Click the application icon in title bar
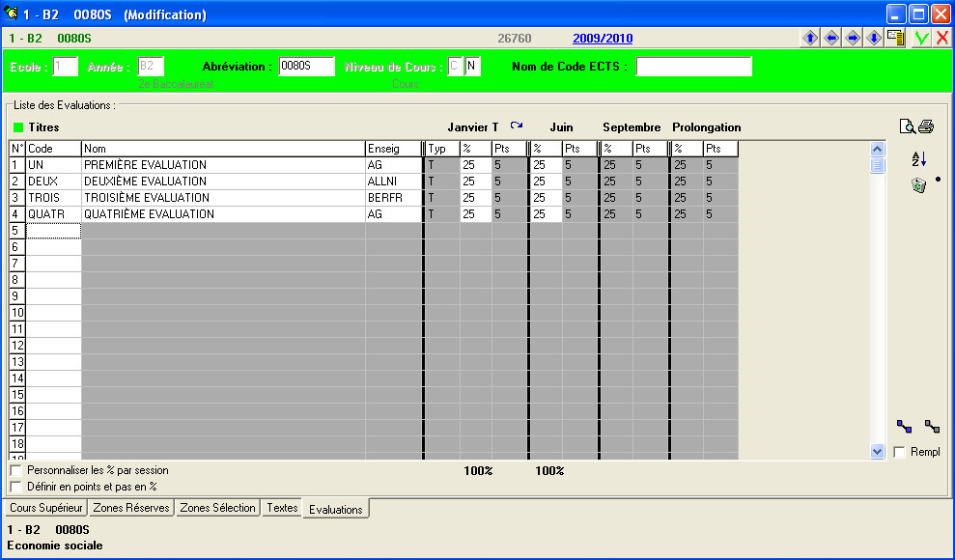The width and height of the screenshot is (955, 560). [11, 14]
